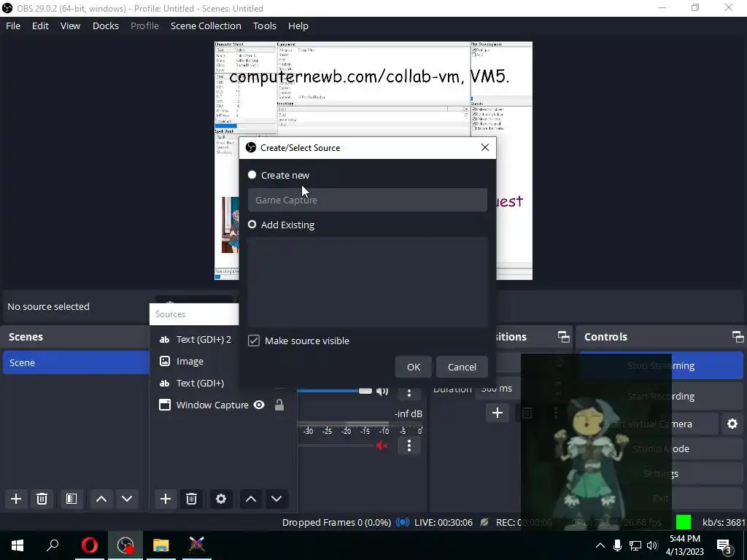The height and width of the screenshot is (560, 747).
Task: Open the Tools menu
Action: tap(264, 26)
